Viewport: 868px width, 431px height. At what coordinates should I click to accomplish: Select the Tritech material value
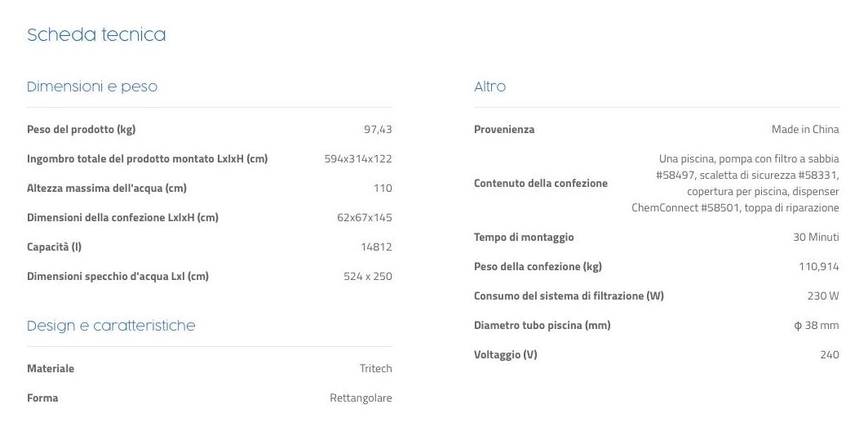(x=375, y=369)
